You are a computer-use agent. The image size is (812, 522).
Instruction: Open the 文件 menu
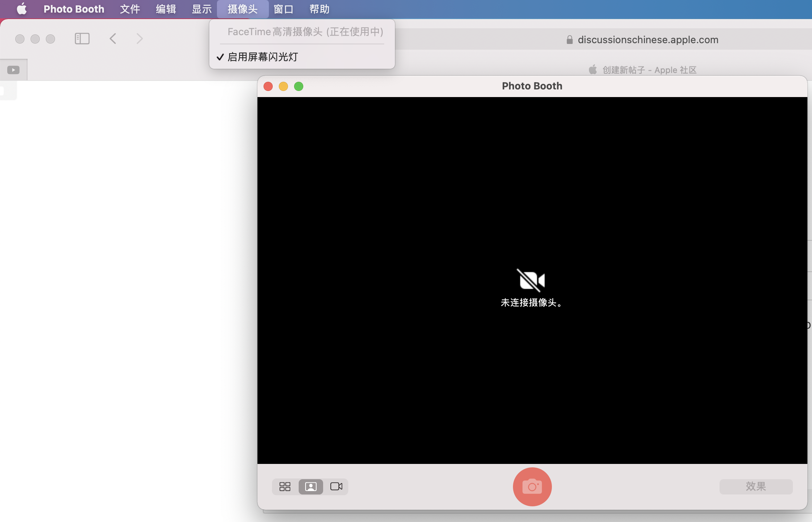(130, 9)
